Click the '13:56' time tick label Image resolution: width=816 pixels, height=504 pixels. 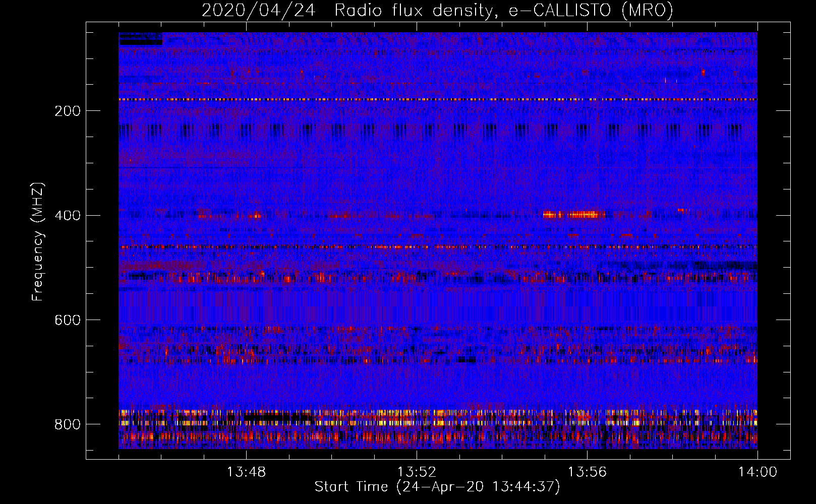[587, 472]
